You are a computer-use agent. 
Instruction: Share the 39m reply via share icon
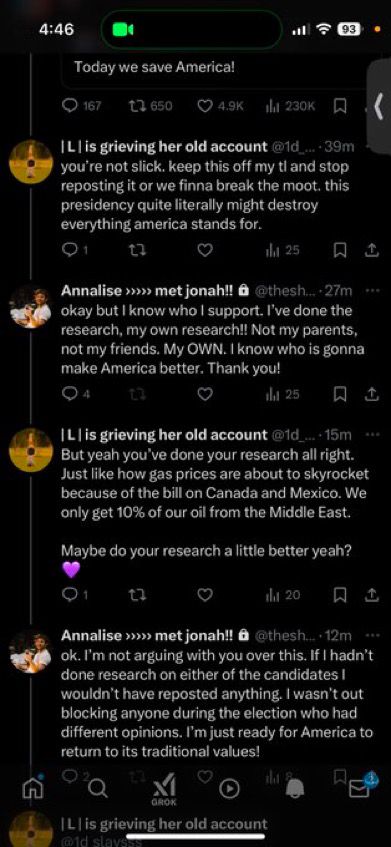pyautogui.click(x=371, y=250)
